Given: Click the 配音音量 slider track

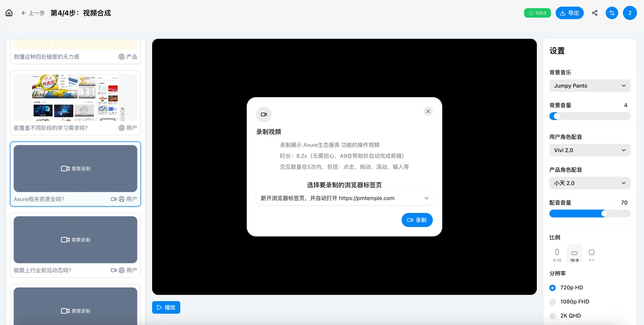Looking at the screenshot, I should pos(590,214).
